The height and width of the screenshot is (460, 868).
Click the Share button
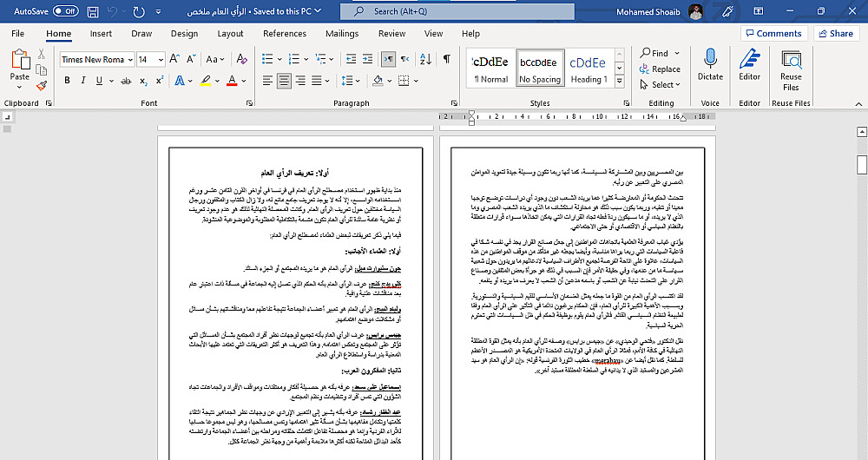[x=836, y=33]
